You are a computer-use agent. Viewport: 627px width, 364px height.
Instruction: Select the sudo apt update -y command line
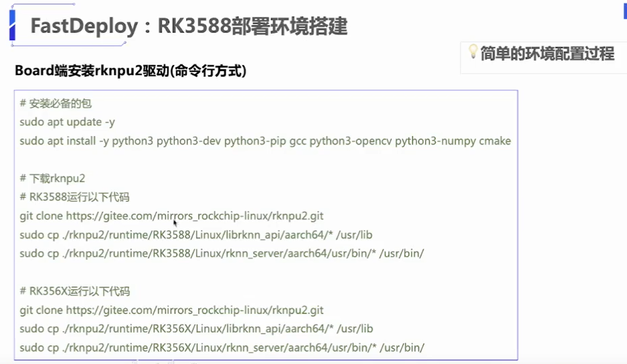[67, 122]
